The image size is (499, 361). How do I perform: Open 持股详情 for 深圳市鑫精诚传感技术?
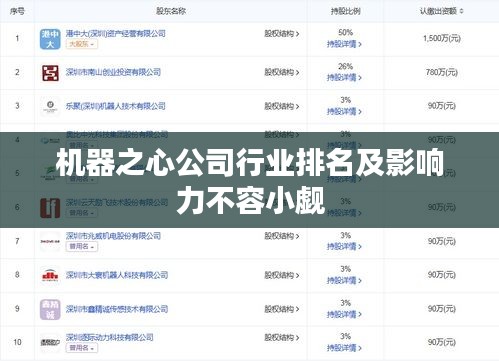coord(344,314)
